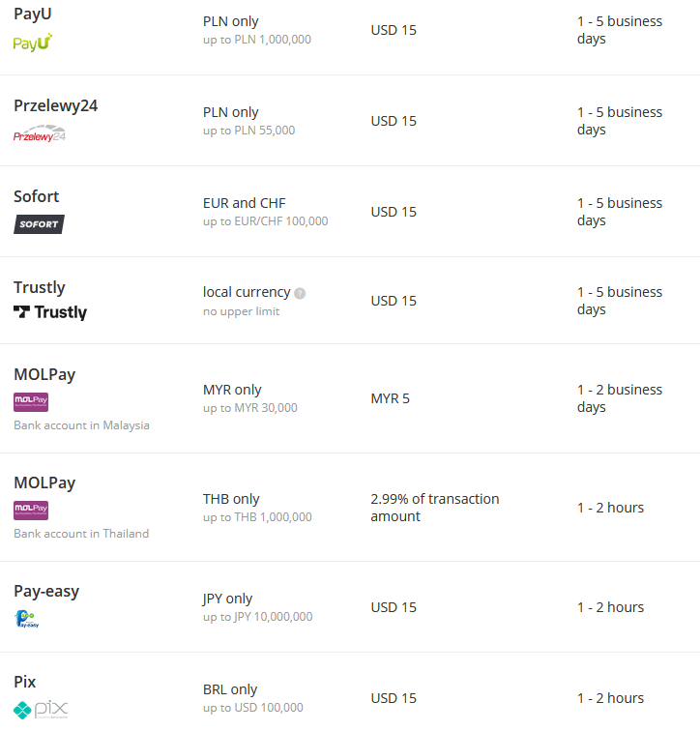Viewport: 700px width, 731px height.
Task: Click the "Bank account in Malaysia" note
Action: click(x=81, y=425)
